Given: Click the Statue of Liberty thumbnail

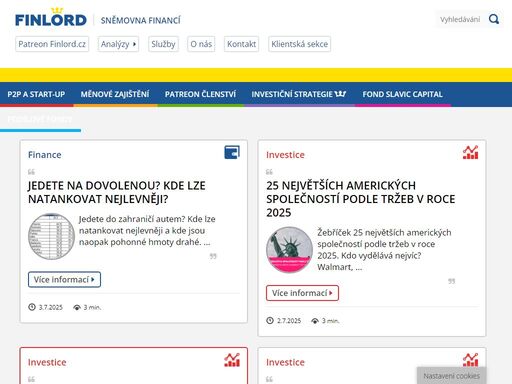Looking at the screenshot, I should (x=290, y=250).
